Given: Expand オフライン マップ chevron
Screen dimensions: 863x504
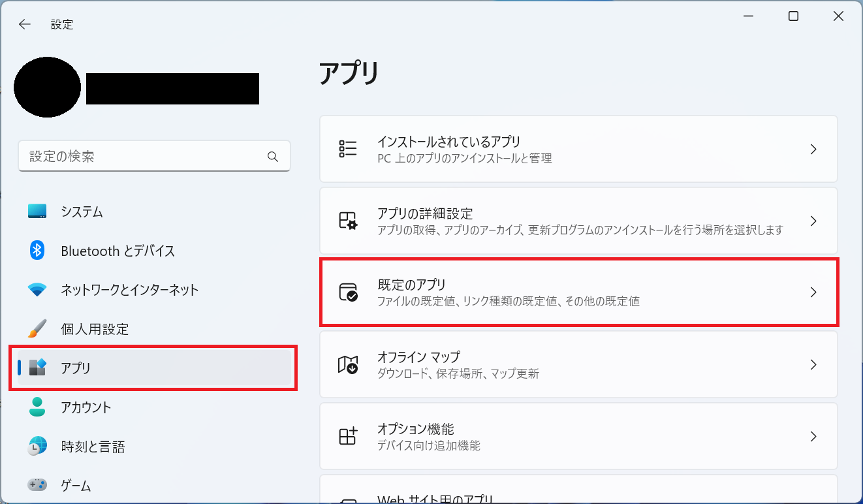Looking at the screenshot, I should point(813,364).
